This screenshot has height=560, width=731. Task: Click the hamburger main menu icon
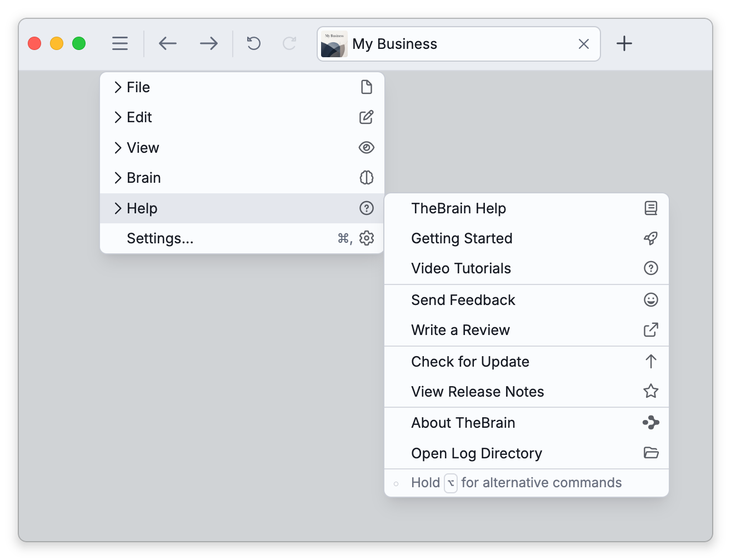point(120,43)
